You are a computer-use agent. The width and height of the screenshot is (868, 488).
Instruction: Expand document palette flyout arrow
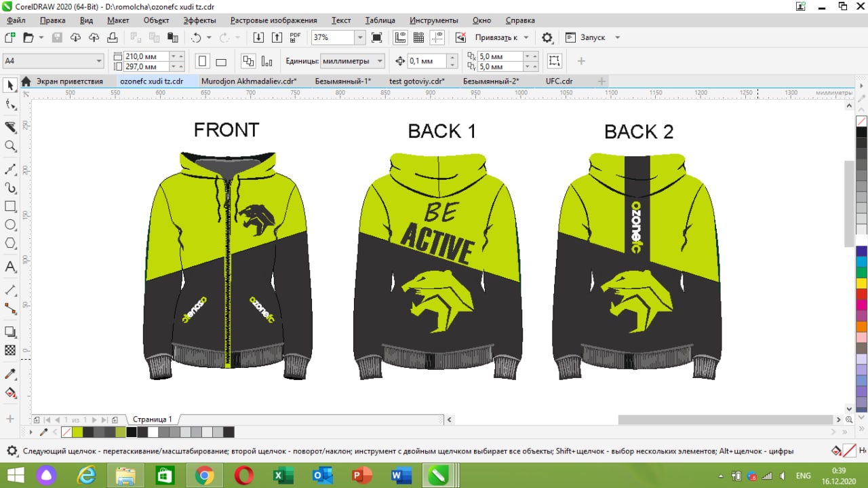(31, 432)
